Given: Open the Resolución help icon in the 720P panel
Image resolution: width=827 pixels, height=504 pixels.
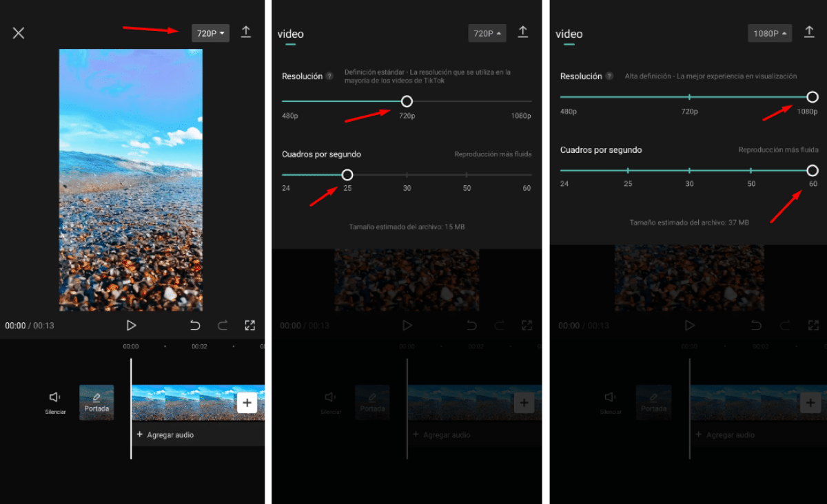Looking at the screenshot, I should (x=329, y=76).
